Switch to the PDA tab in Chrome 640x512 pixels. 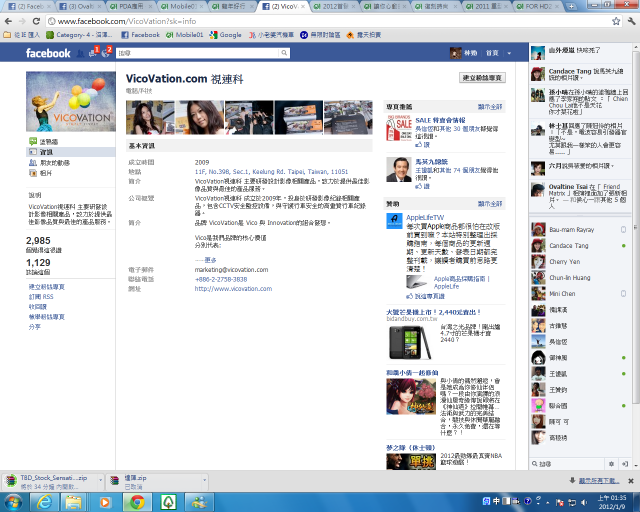click(x=131, y=7)
